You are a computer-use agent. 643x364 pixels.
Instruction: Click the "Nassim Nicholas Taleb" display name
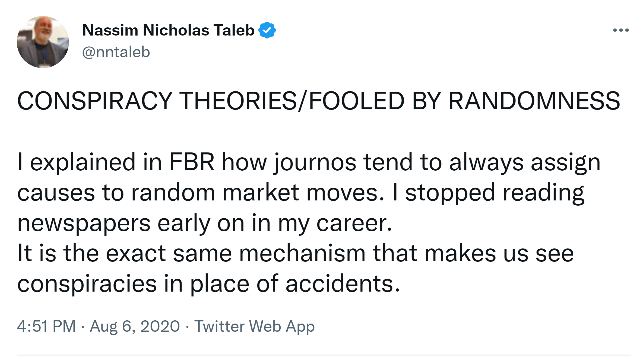pos(168,30)
